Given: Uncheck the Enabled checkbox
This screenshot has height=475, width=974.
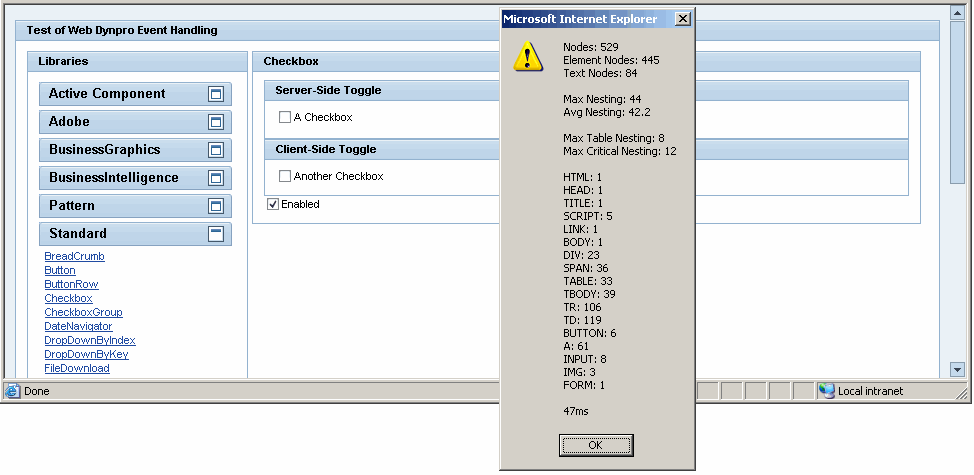Looking at the screenshot, I should pos(273,204).
